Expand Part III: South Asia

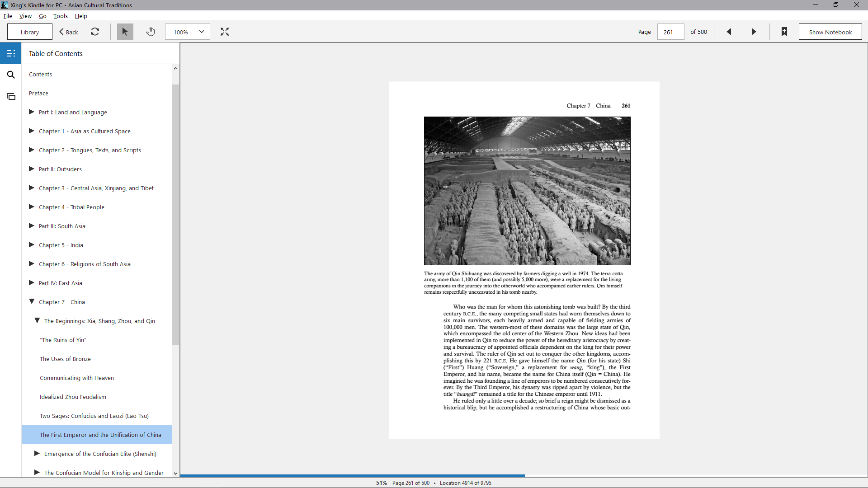click(x=32, y=226)
